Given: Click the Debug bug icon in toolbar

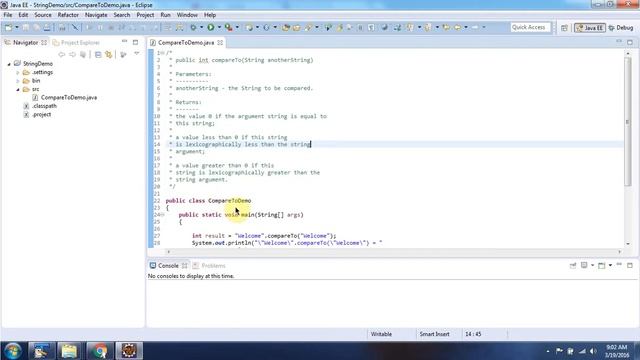Looking at the screenshot, I should (193, 27).
